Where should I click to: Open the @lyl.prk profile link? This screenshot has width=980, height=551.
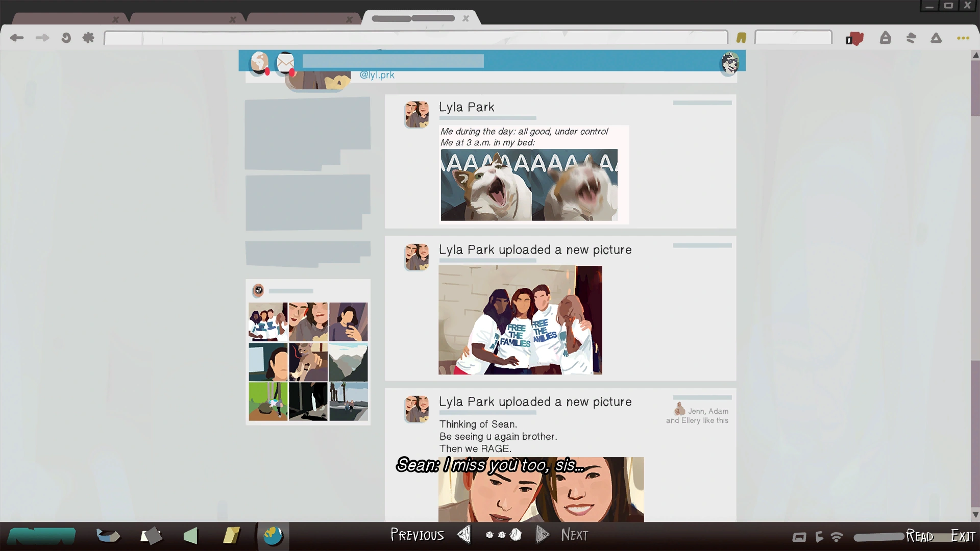click(377, 75)
